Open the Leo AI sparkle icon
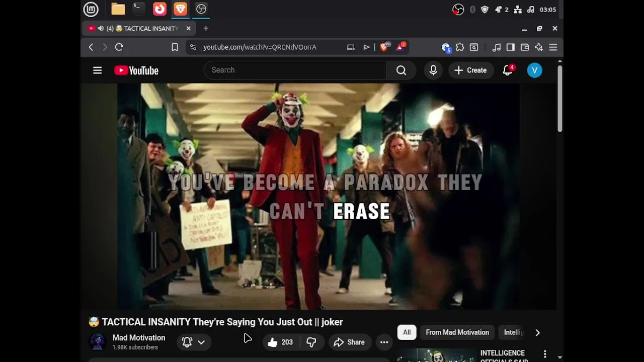 [539, 47]
